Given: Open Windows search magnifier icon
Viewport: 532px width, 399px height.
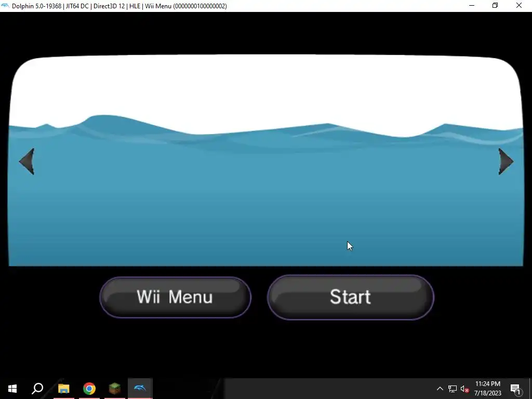Looking at the screenshot, I should point(37,389).
